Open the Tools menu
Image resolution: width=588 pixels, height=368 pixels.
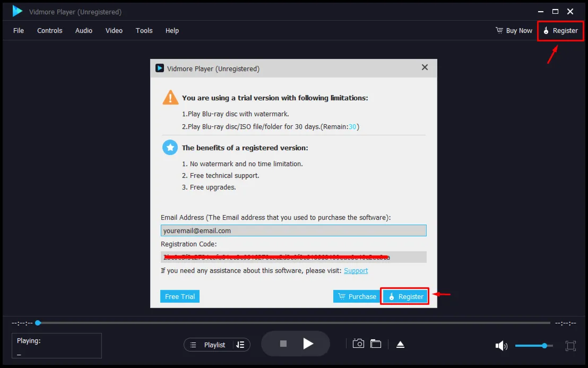pyautogui.click(x=144, y=31)
